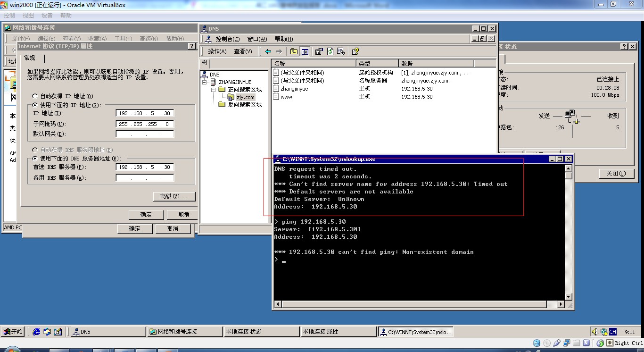
Task: Select the 反向搜索区域 folder in the tree
Action: click(x=245, y=105)
